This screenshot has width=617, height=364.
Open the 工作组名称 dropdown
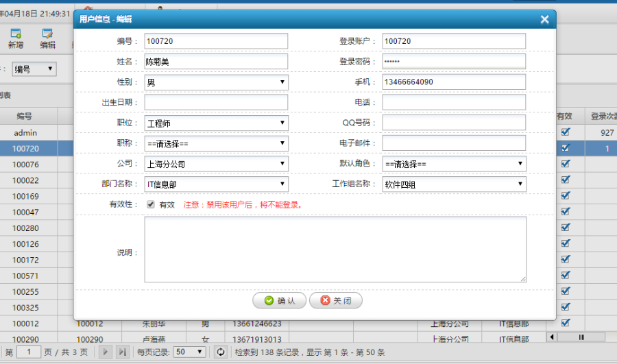454,184
